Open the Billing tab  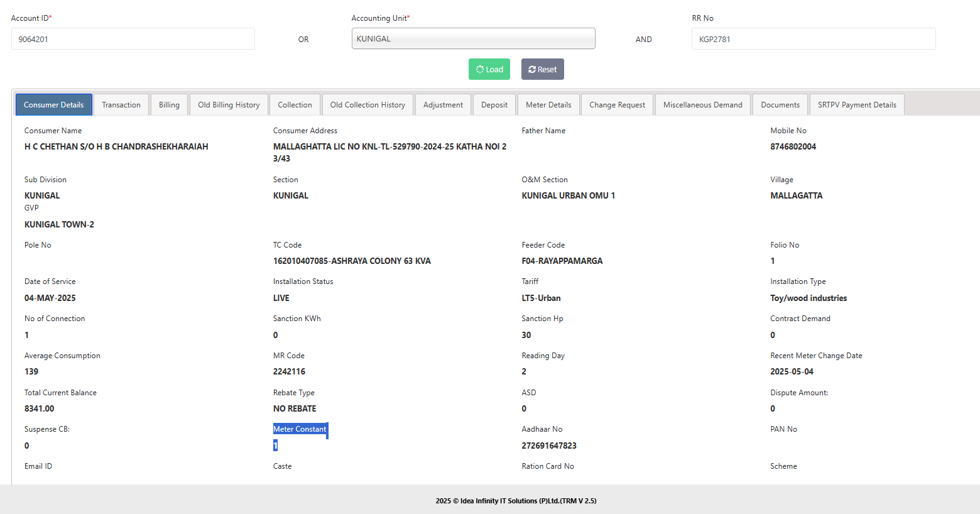[x=169, y=105]
